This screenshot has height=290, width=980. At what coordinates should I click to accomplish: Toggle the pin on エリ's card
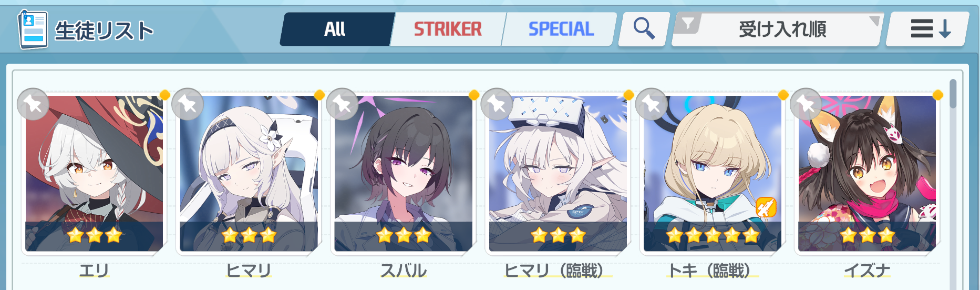point(33,104)
